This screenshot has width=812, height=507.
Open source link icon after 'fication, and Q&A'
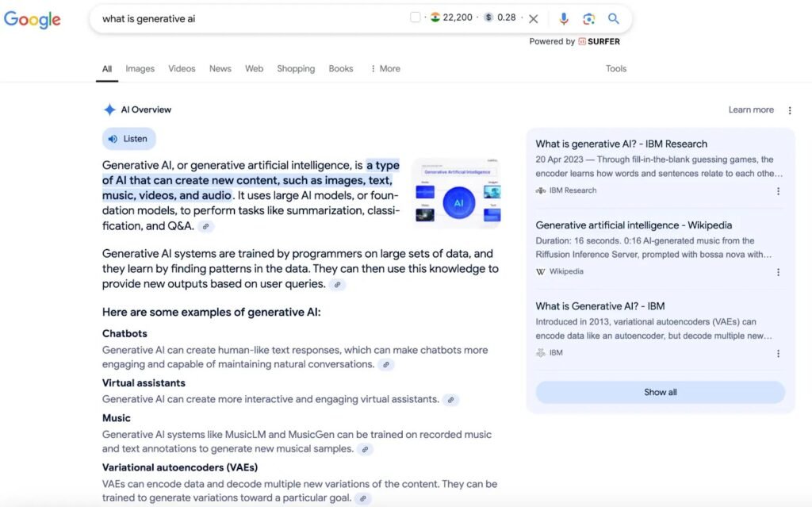(x=205, y=227)
